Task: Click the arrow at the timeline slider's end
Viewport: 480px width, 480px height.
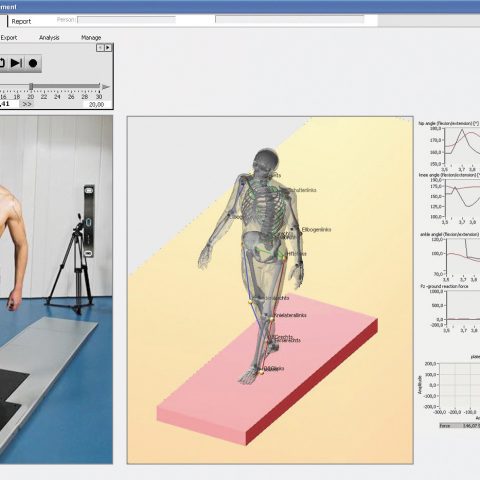Action: point(106,87)
